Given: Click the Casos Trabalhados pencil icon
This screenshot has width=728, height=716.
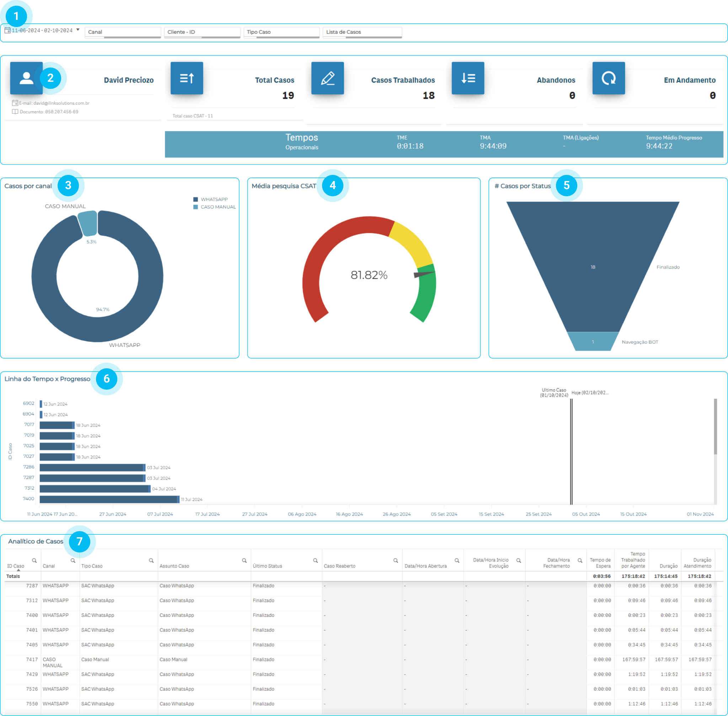Looking at the screenshot, I should tap(327, 78).
